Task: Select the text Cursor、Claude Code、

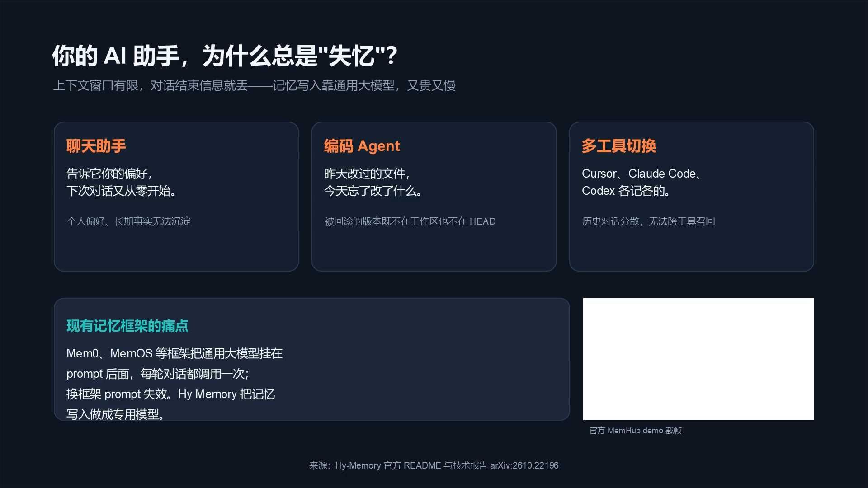Action: click(642, 174)
